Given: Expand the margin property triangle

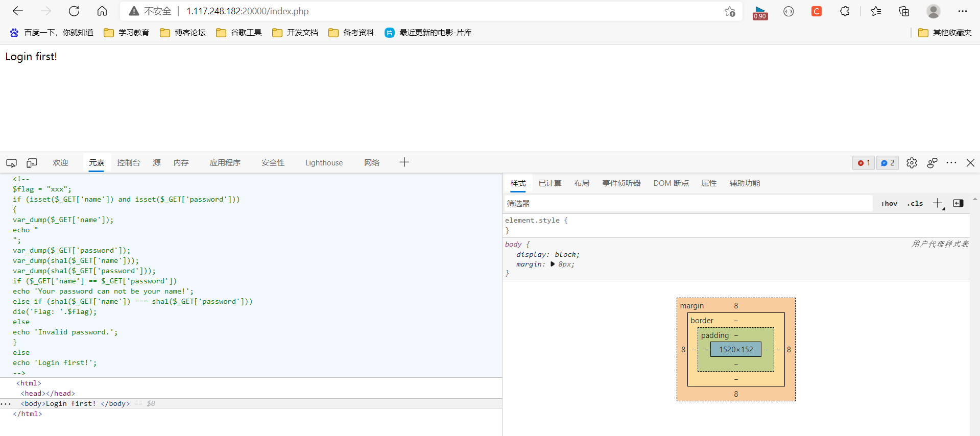Looking at the screenshot, I should coord(553,264).
